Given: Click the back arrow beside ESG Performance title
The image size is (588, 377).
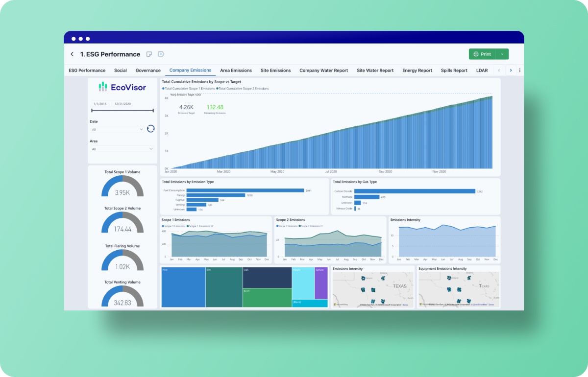Looking at the screenshot, I should pos(72,54).
